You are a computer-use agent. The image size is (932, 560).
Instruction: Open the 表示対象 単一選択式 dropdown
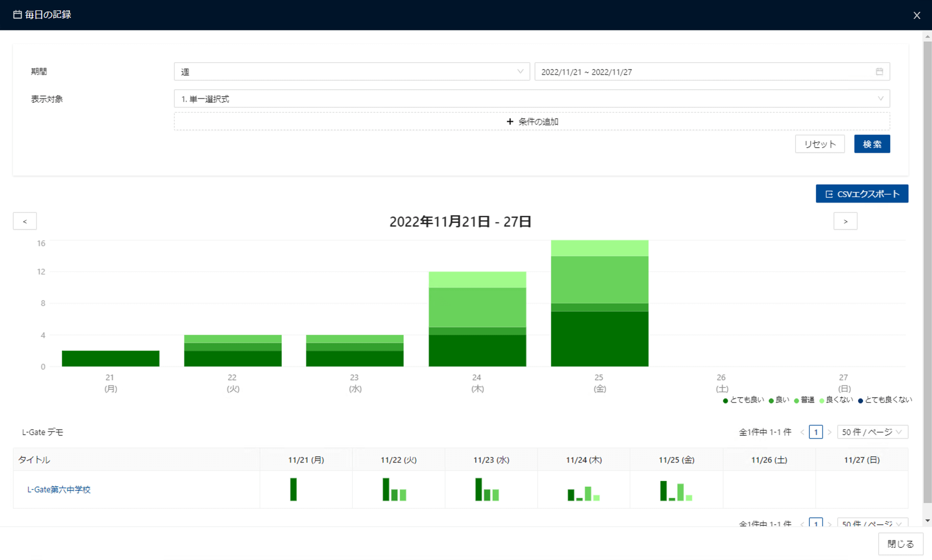532,99
